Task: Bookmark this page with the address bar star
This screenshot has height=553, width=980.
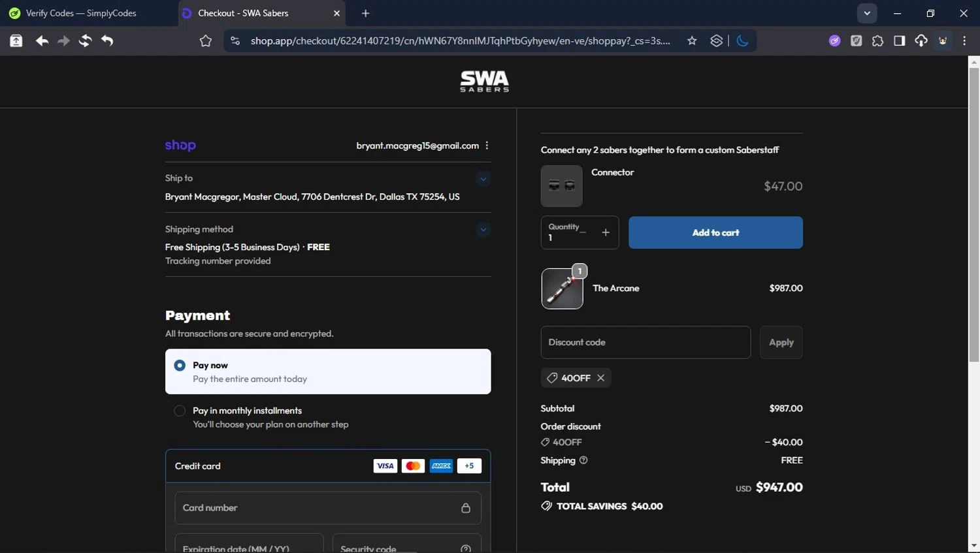Action: click(x=692, y=40)
